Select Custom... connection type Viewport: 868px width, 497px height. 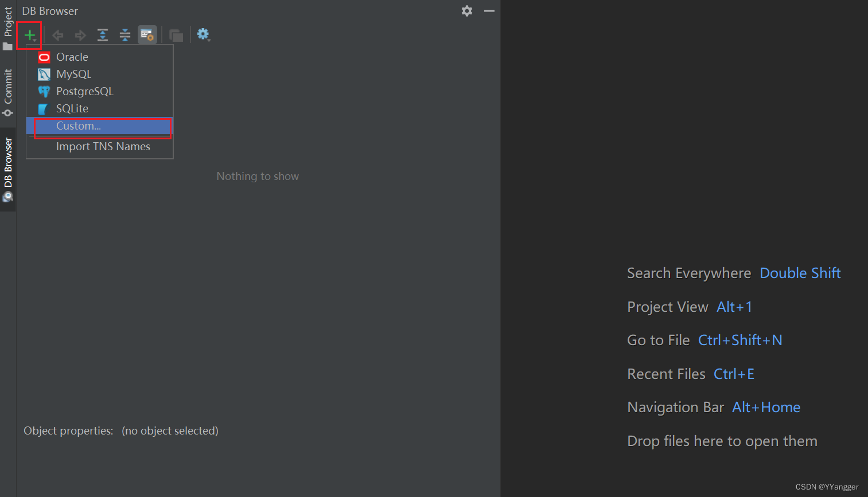pos(100,126)
